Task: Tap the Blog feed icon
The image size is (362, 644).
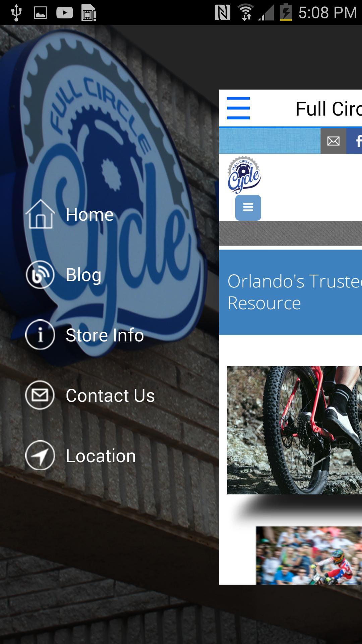Action: tap(40, 274)
